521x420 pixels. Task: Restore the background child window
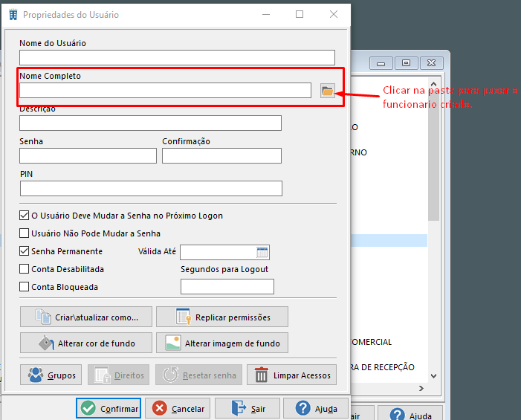click(x=406, y=63)
